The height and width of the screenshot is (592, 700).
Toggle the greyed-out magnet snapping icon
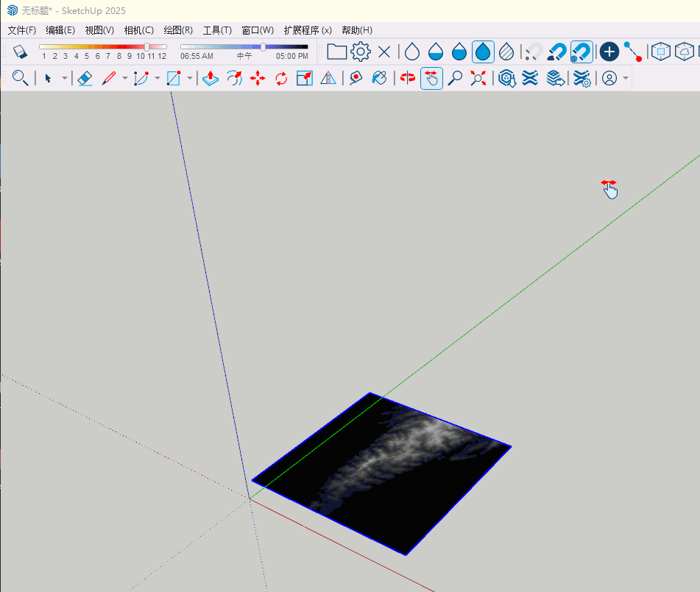tap(534, 52)
